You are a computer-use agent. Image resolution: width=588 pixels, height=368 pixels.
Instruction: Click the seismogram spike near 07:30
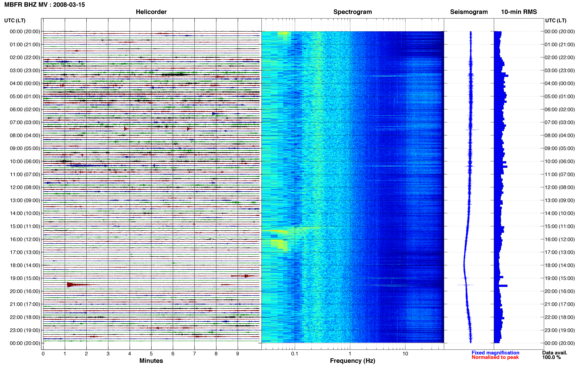[x=472, y=130]
